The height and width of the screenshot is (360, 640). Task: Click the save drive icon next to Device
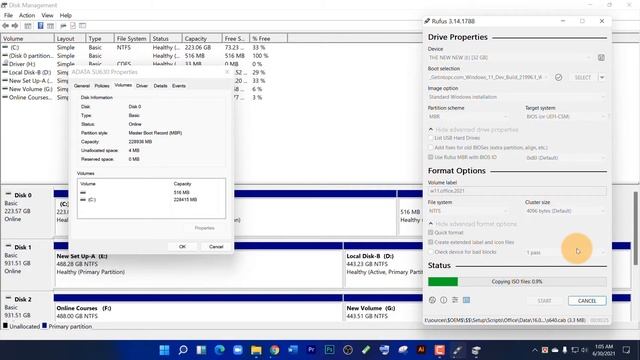click(x=601, y=58)
